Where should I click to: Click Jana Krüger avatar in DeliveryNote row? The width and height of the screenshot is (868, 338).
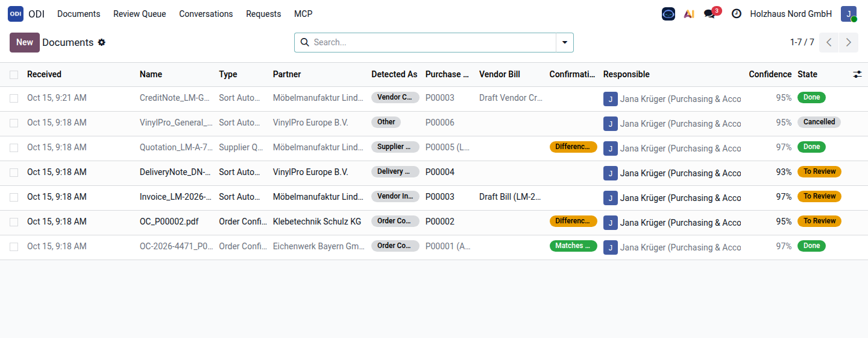pos(611,173)
